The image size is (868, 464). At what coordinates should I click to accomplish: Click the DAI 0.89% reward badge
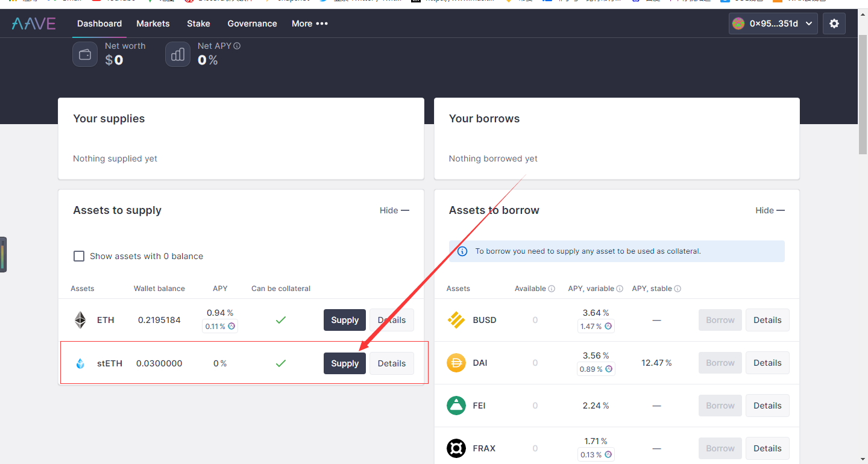point(596,369)
